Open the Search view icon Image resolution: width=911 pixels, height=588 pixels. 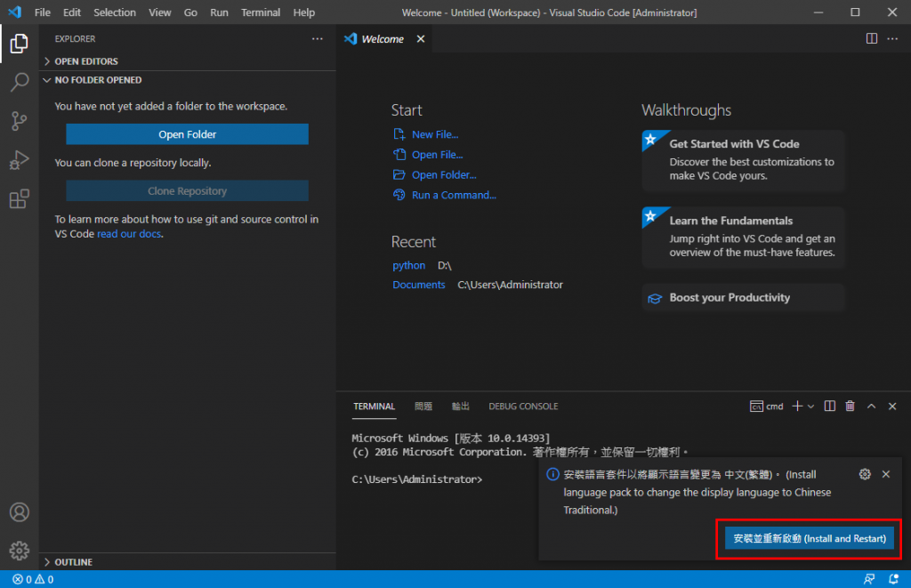(20, 82)
